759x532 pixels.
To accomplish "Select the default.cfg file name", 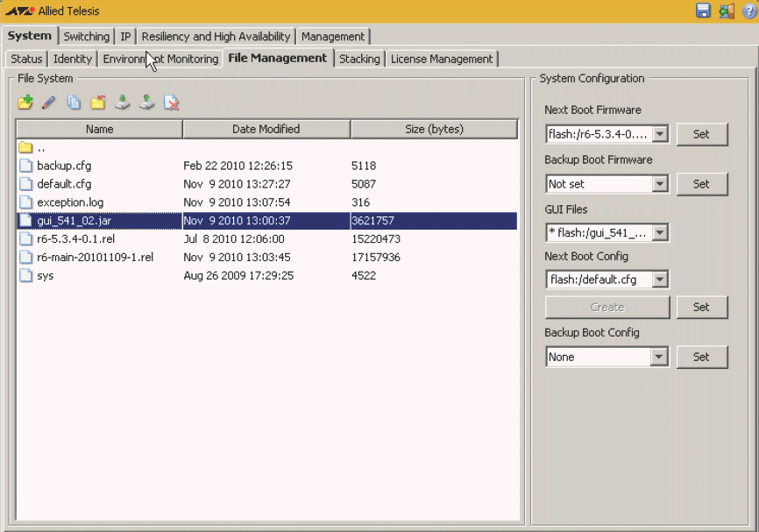I will 64,184.
